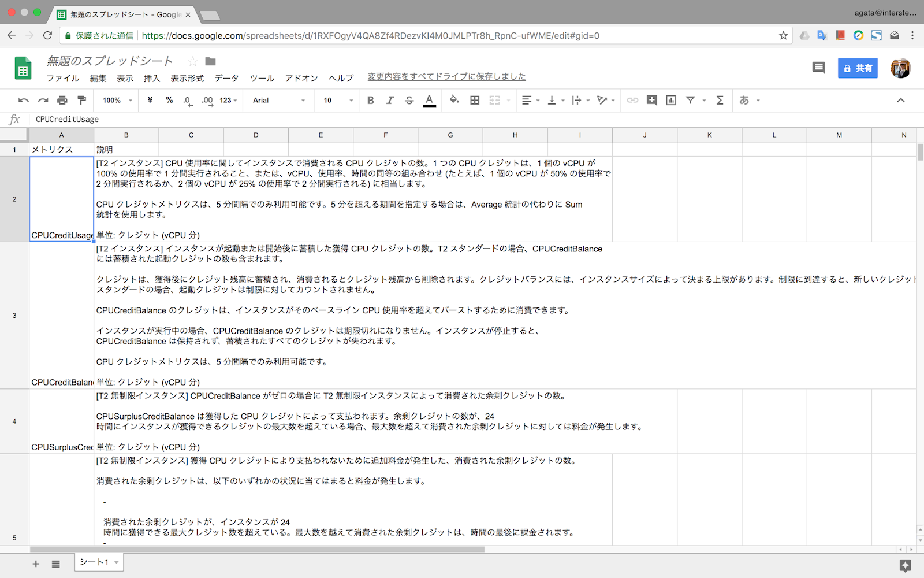Click the browser reload button
The height and width of the screenshot is (578, 924).
48,36
